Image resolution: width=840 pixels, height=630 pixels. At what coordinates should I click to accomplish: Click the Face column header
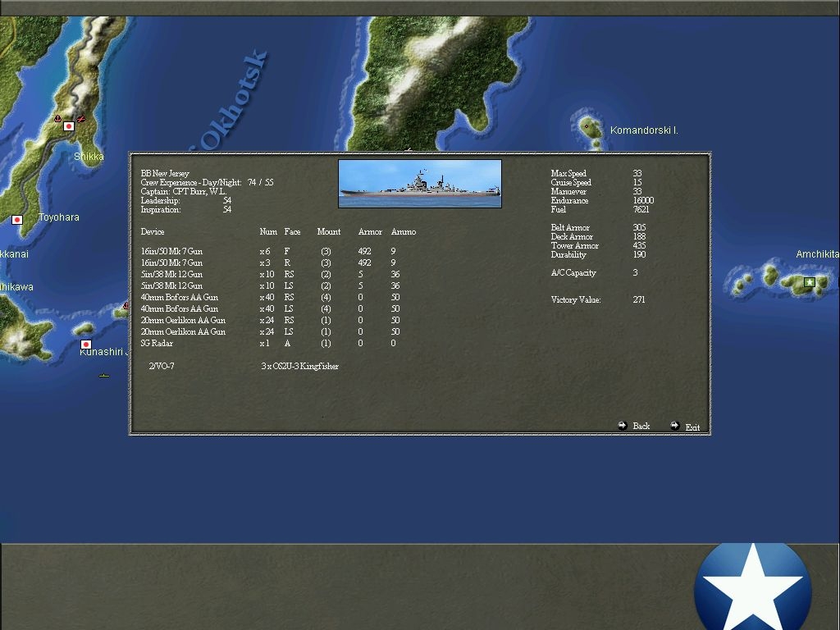click(292, 231)
